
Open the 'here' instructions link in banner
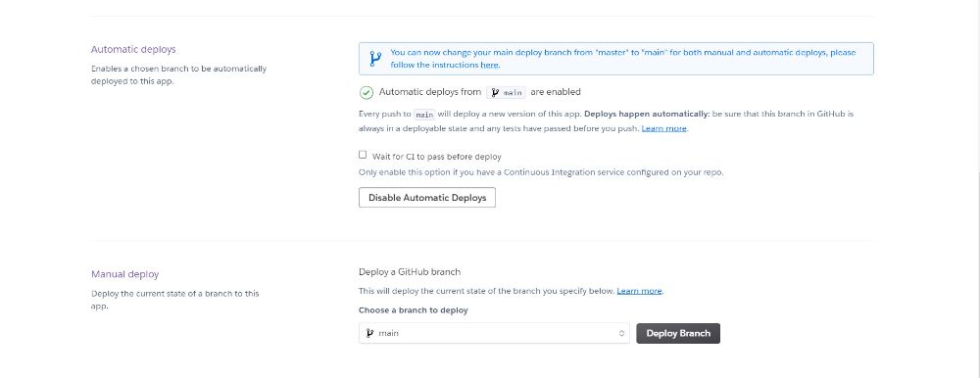click(x=489, y=65)
